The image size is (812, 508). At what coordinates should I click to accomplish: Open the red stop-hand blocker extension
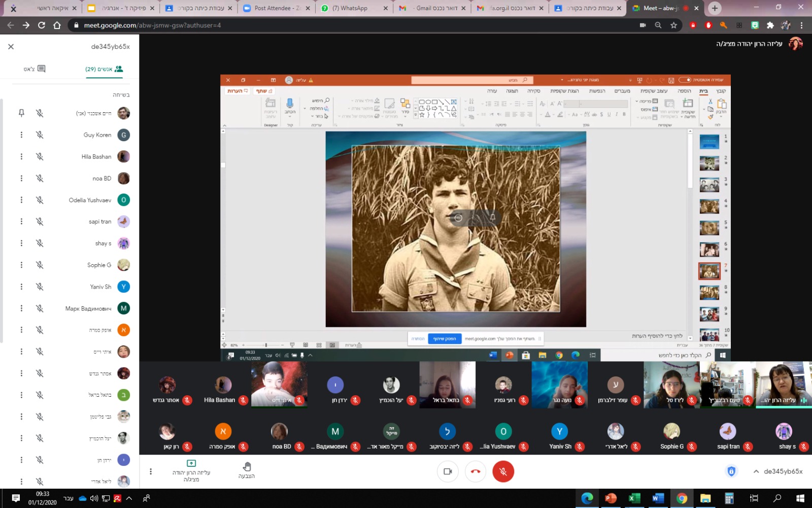(708, 25)
